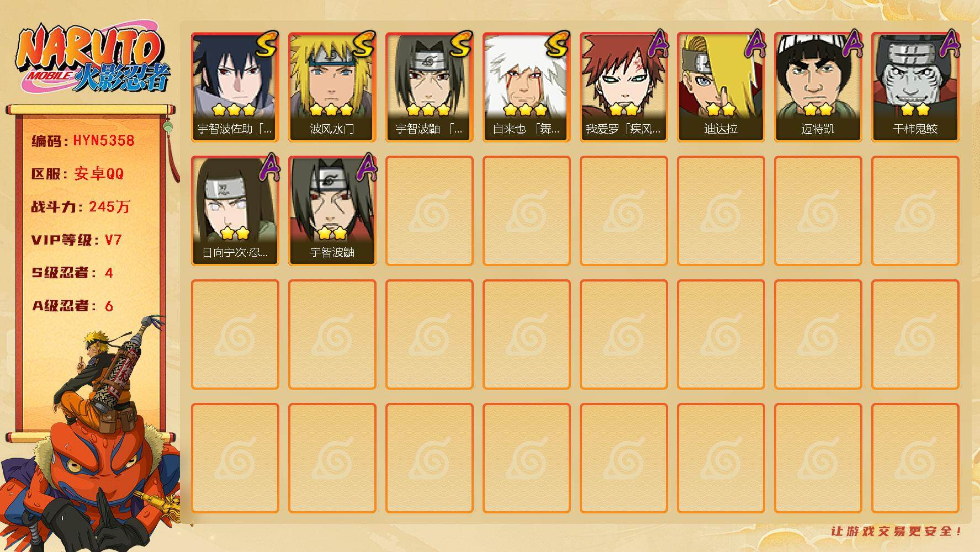Click the Naruto Mobile 火影忍者 logo
Image resolution: width=980 pixels, height=552 pixels.
click(92, 59)
